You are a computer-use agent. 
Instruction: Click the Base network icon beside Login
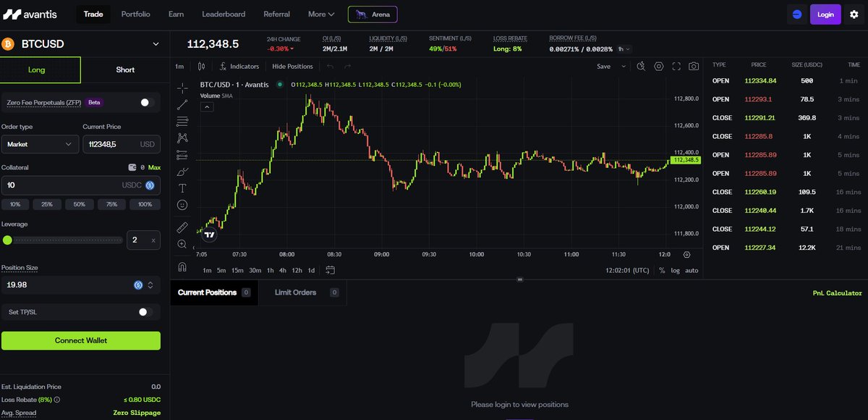pyautogui.click(x=797, y=14)
